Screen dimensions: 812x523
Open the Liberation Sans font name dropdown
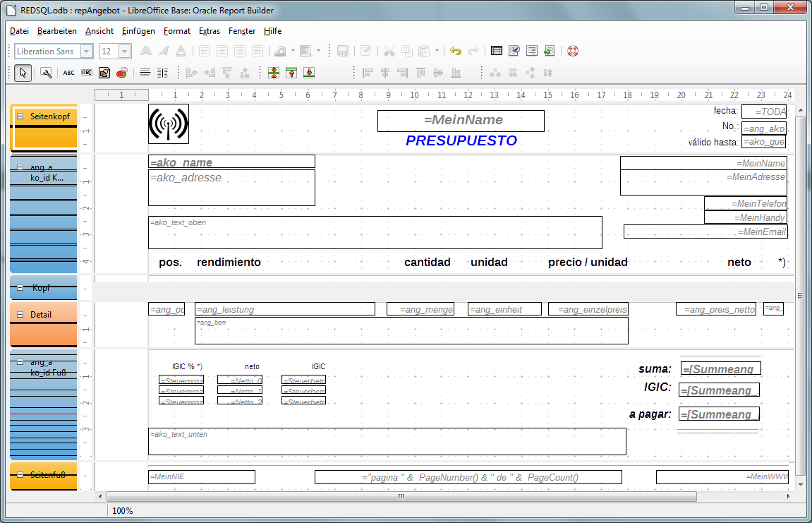87,52
